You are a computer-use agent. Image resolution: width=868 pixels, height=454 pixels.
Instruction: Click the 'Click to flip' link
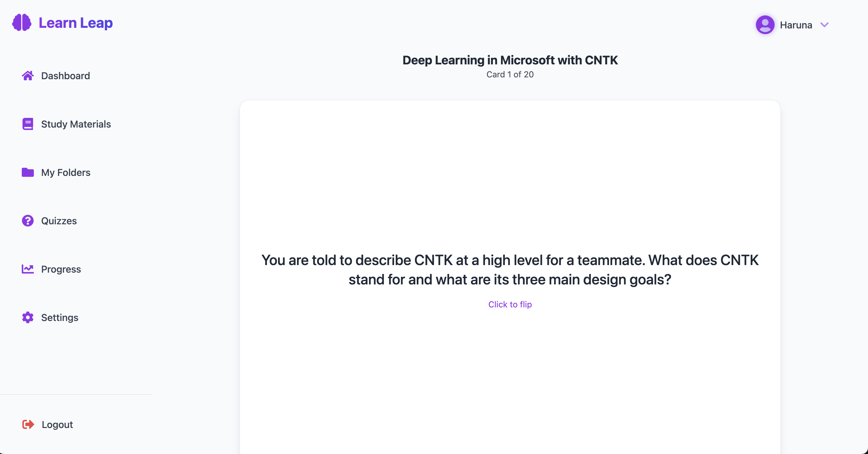(x=510, y=304)
